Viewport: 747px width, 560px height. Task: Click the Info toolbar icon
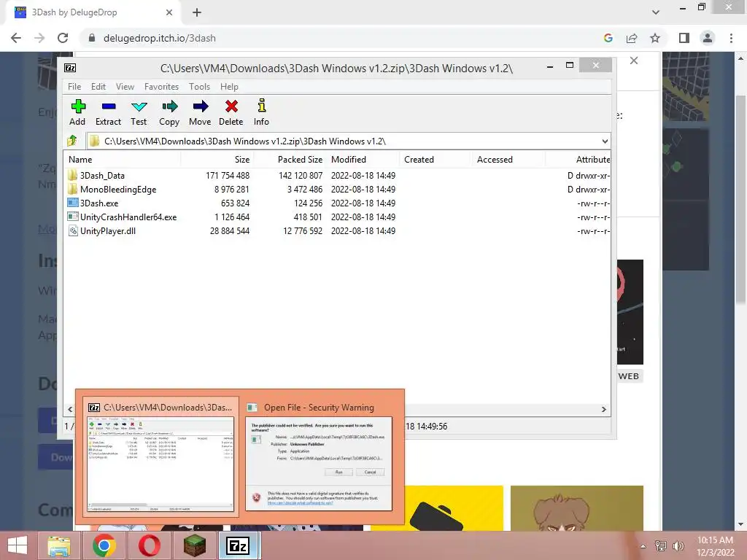pyautogui.click(x=261, y=106)
